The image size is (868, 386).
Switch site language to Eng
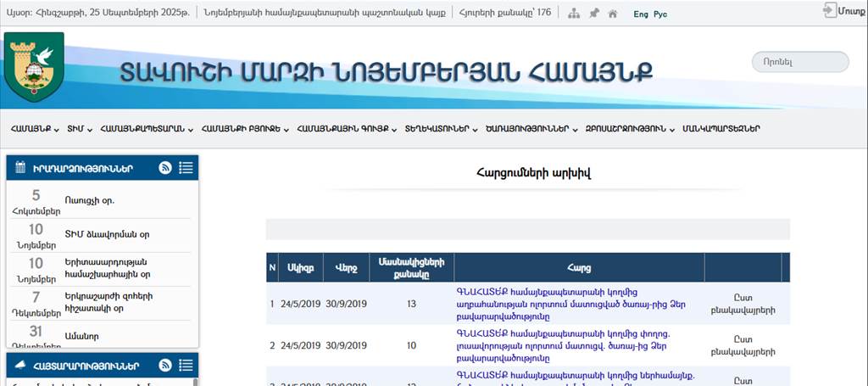tap(641, 14)
